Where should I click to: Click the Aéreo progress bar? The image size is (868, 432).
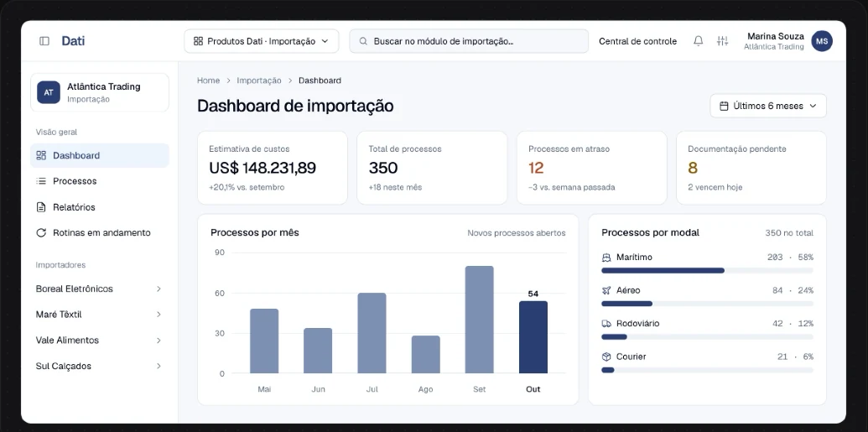[x=708, y=304]
